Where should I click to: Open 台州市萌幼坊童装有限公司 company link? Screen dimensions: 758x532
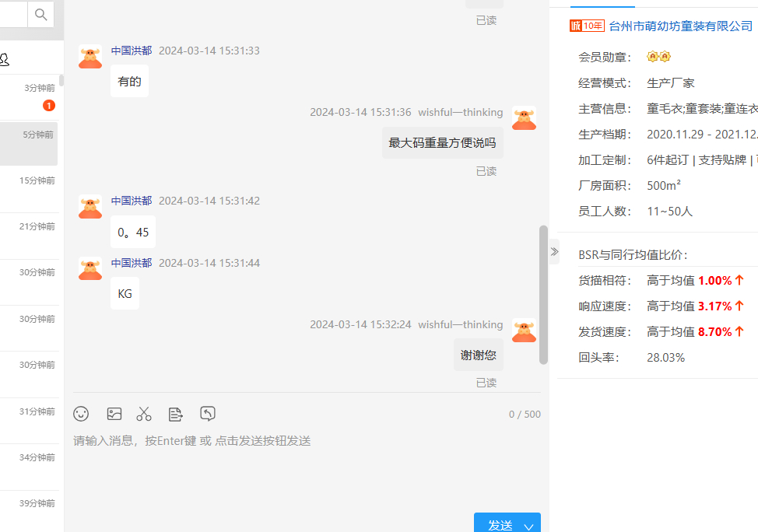point(681,26)
